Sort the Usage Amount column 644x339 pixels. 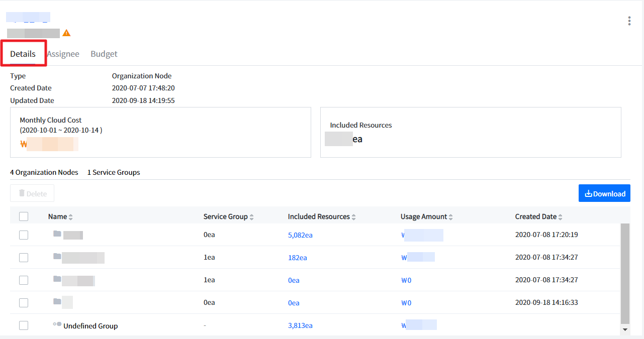(450, 217)
